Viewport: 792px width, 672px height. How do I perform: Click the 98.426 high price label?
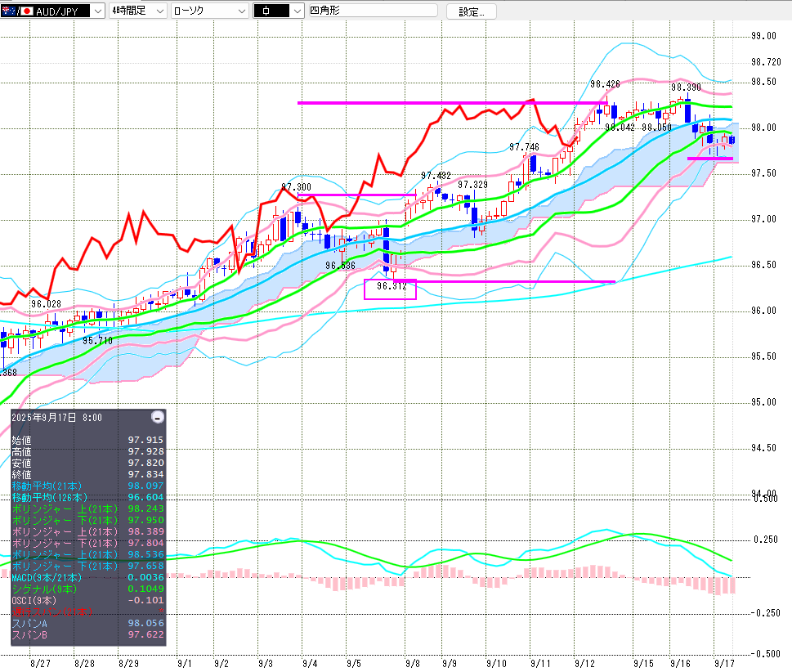tap(605, 83)
